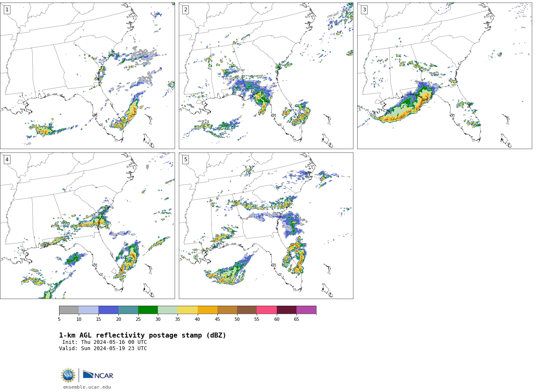Click the NSF logo icon

coord(68,375)
